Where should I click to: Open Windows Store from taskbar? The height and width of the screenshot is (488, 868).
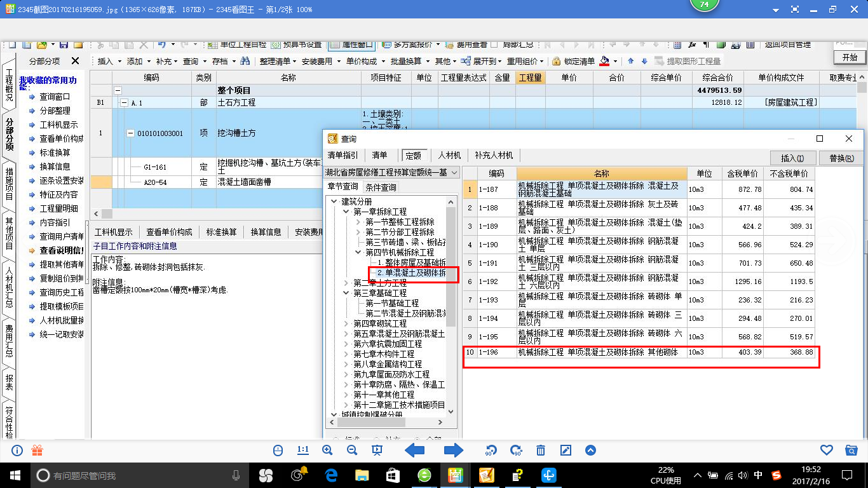393,475
